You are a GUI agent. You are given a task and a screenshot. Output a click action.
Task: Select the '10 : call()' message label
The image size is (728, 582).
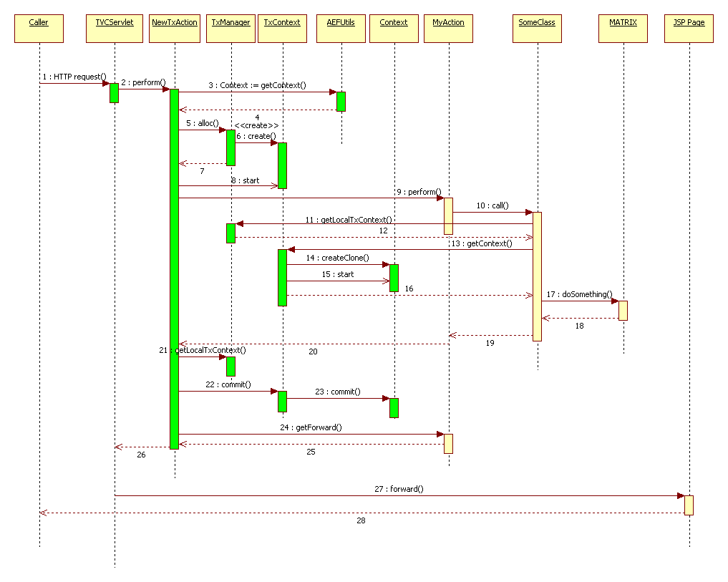pos(492,205)
